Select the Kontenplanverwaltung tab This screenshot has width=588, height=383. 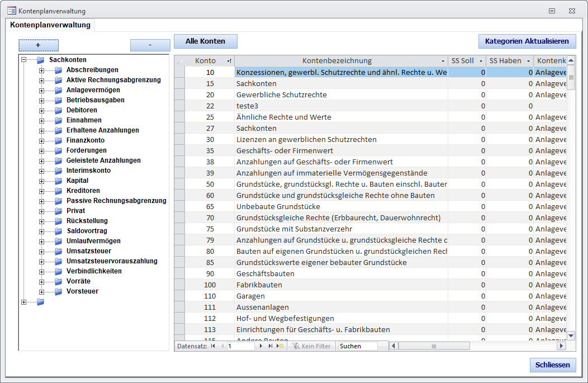[50, 25]
